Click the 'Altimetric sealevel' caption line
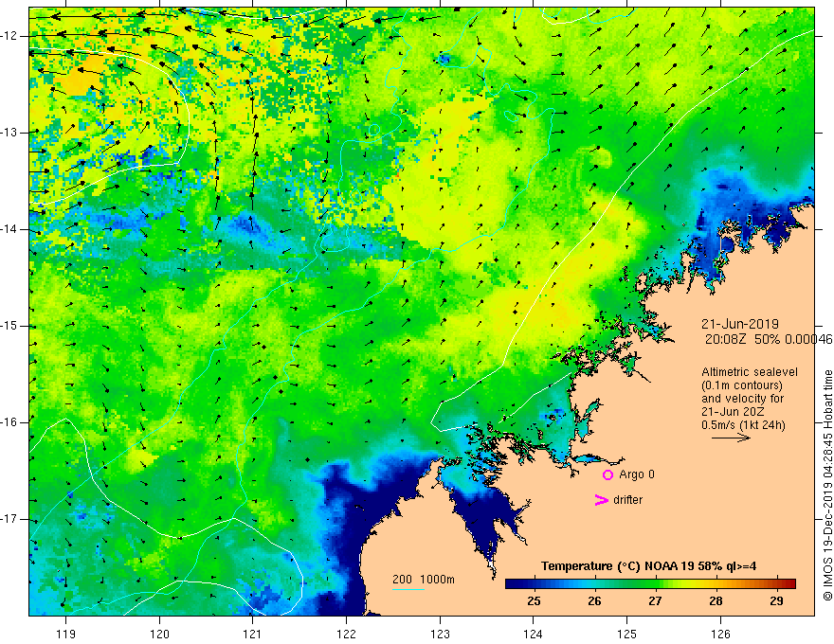834x644 pixels. (750, 372)
